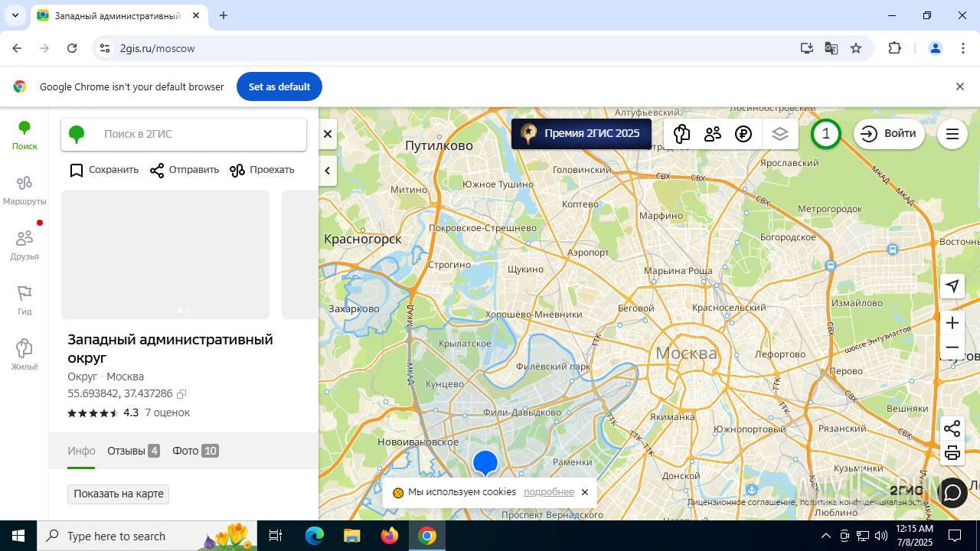Reload the current page
Screen dimensions: 980x551
click(72, 48)
